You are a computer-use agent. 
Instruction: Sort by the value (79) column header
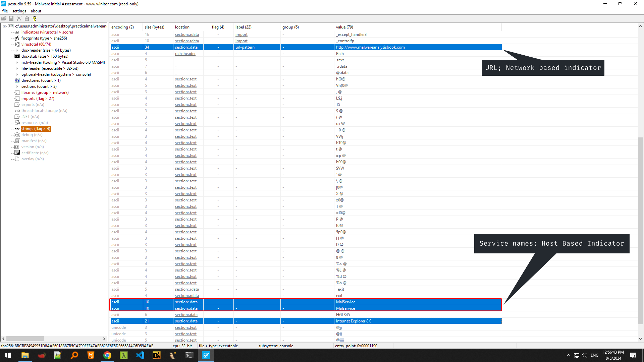(x=344, y=27)
